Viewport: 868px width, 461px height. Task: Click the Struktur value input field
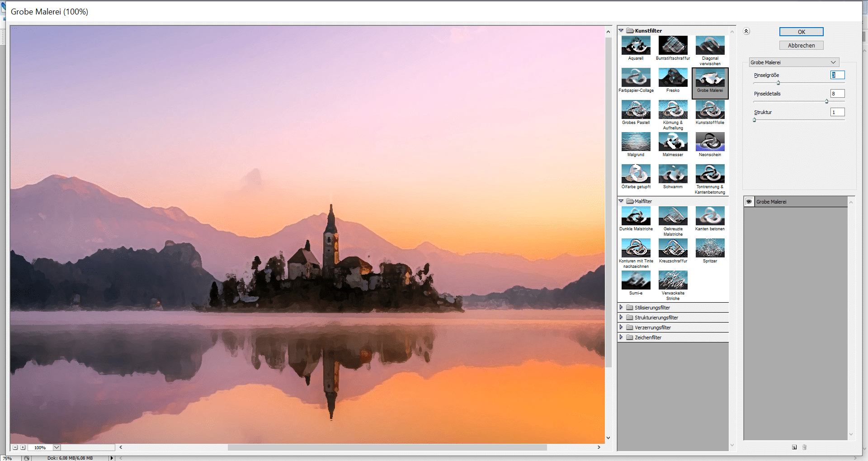click(837, 112)
